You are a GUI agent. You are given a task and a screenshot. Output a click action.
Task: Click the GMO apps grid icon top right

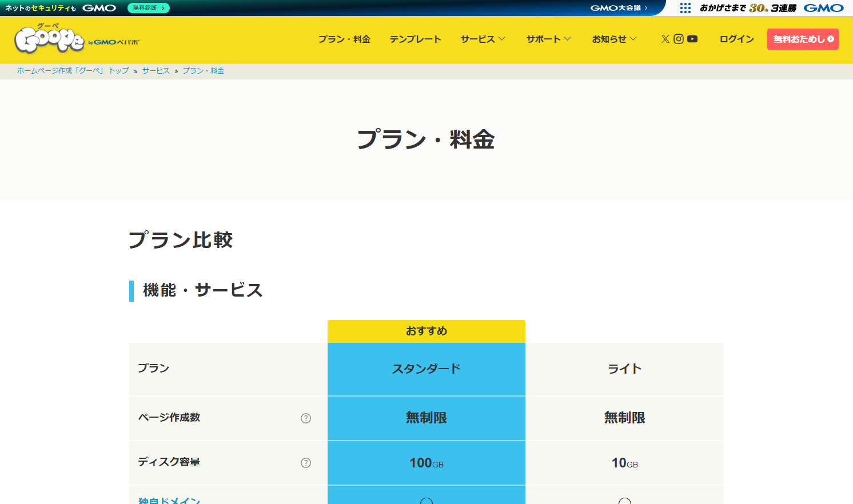coord(684,7)
